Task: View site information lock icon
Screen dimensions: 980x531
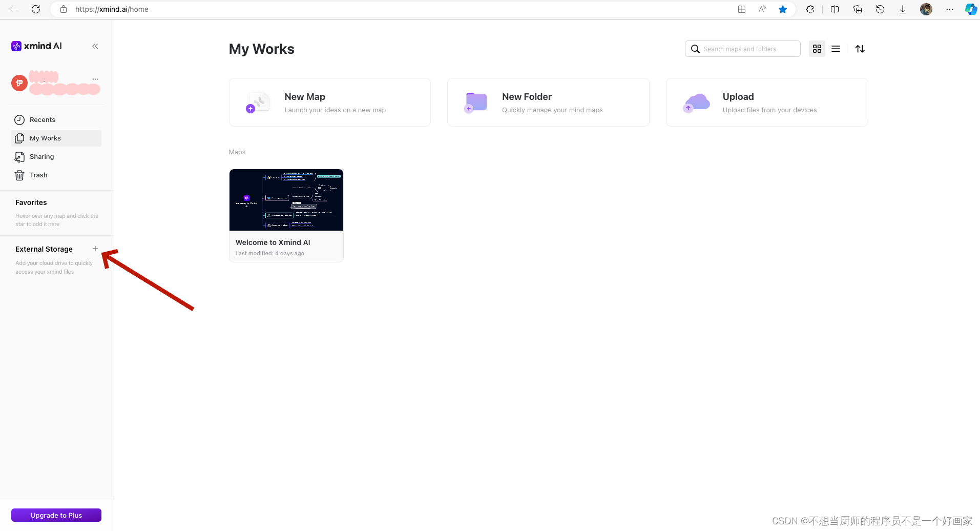Action: point(64,9)
